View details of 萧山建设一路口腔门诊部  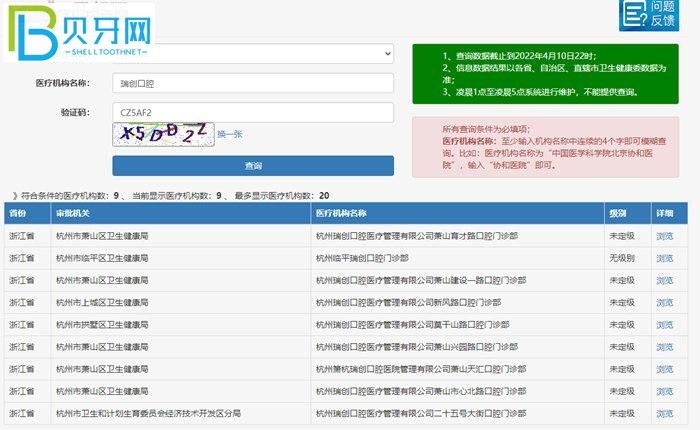665,280
